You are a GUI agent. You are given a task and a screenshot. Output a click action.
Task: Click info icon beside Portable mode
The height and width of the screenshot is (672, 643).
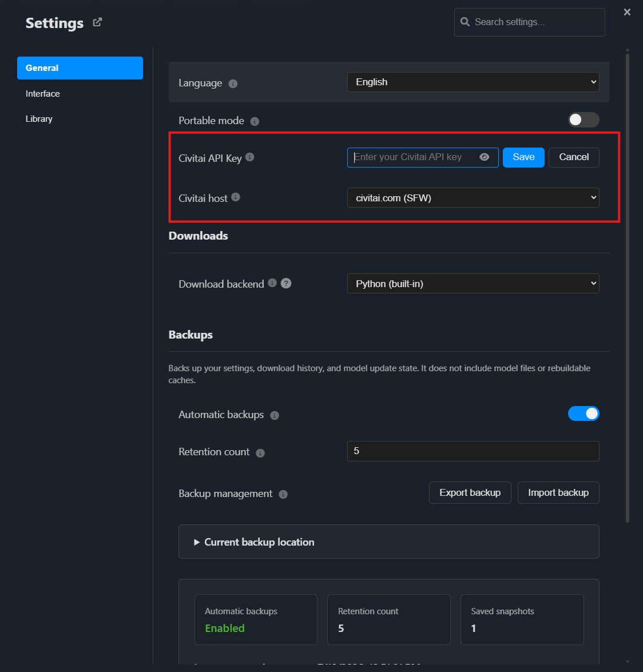coord(255,121)
